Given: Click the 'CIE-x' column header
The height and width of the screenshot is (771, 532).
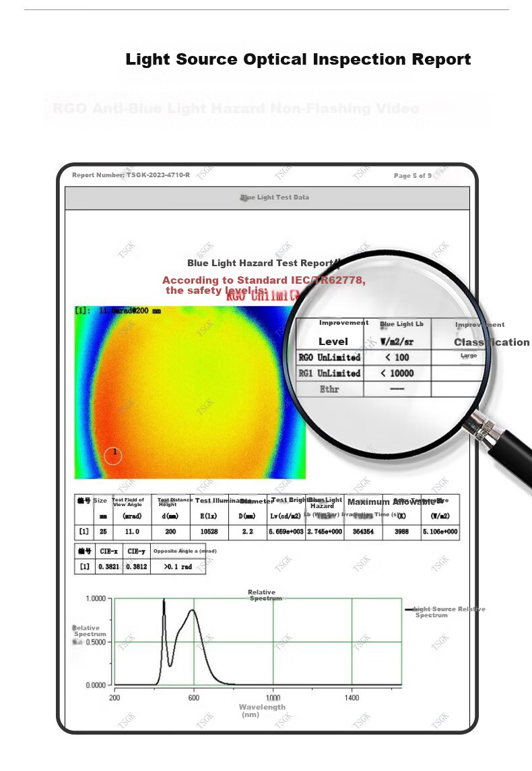Looking at the screenshot, I should [x=108, y=551].
